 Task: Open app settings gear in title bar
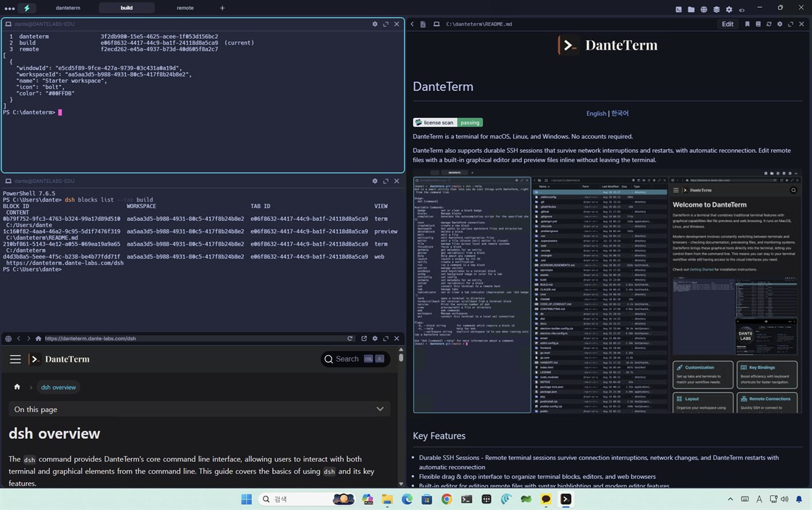[729, 9]
